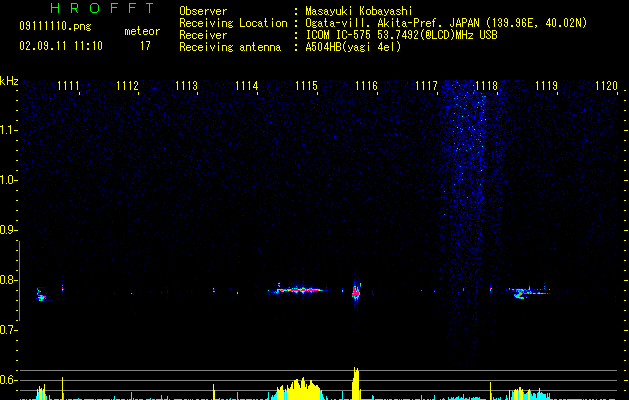
Task: Click the Receiving antenna label
Action: point(230,47)
